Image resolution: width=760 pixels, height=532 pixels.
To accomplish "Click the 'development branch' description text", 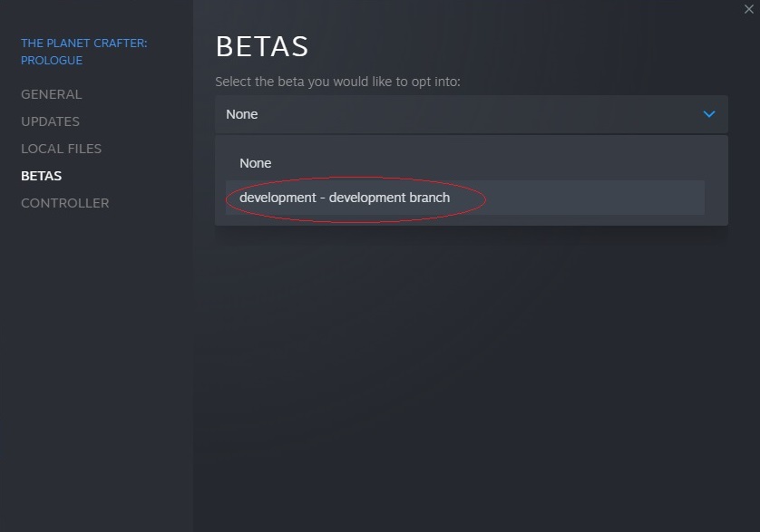I will [390, 198].
